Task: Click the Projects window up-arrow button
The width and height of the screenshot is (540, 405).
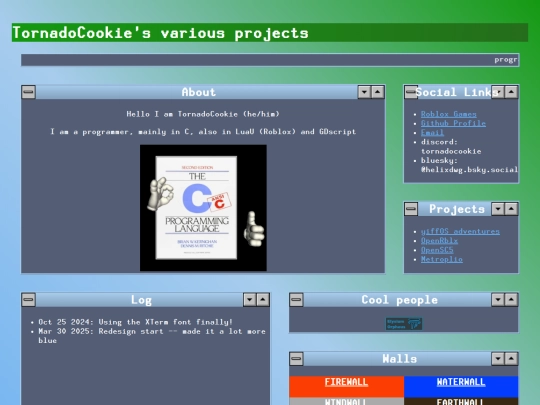Action: (x=511, y=209)
